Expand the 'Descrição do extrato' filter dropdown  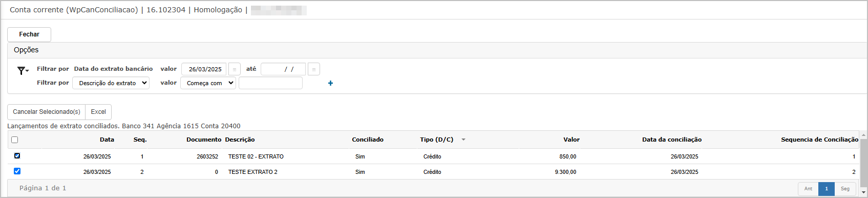(111, 83)
